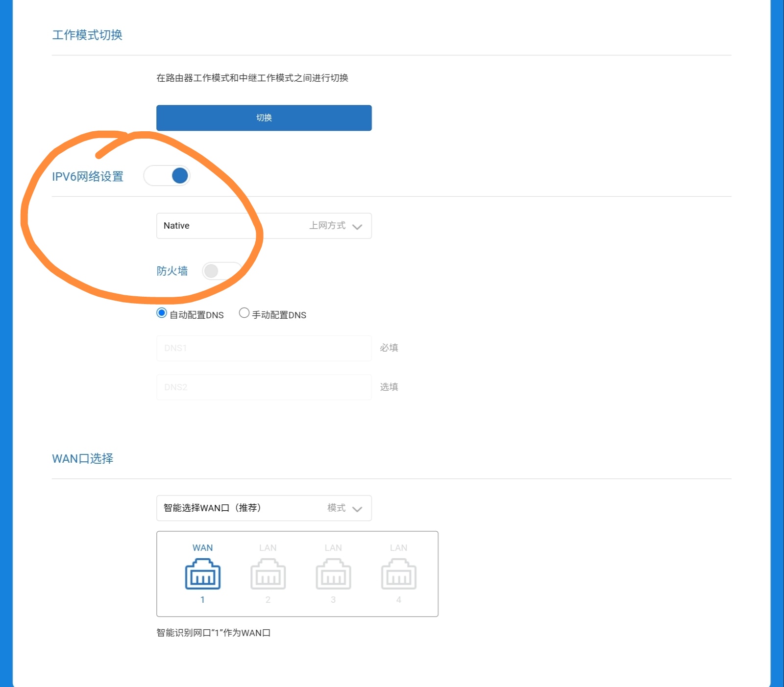Select the 手动配置DNS radio button
The height and width of the screenshot is (687, 784).
[244, 313]
